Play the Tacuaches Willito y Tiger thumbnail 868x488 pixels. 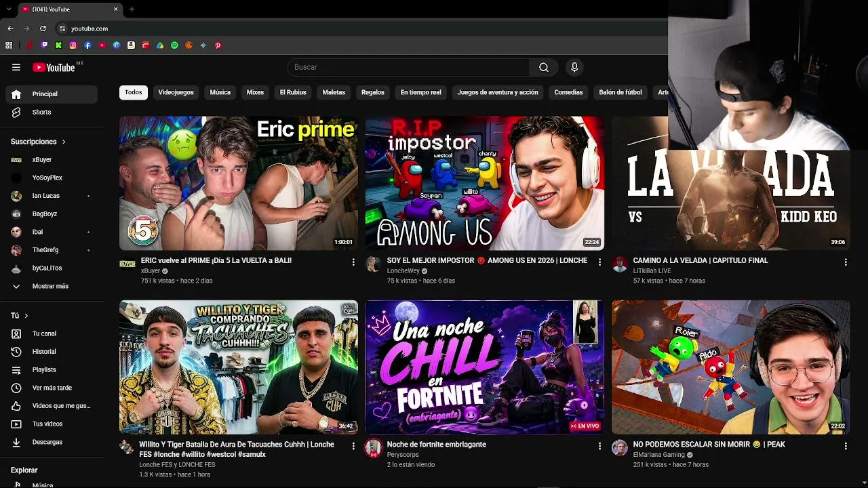(239, 367)
